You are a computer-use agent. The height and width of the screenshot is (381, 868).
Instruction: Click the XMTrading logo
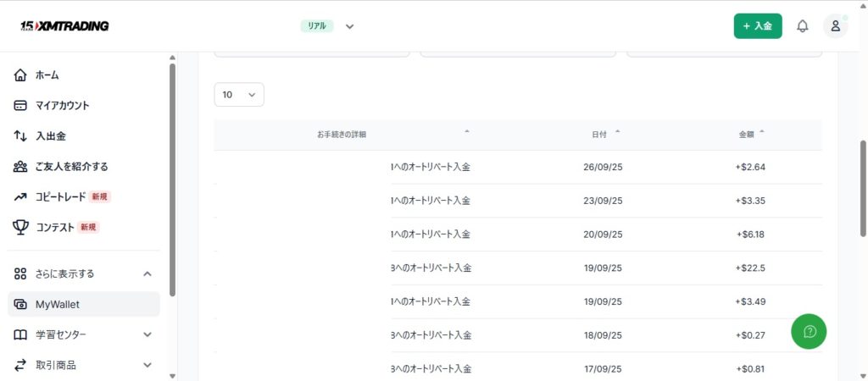pos(64,26)
